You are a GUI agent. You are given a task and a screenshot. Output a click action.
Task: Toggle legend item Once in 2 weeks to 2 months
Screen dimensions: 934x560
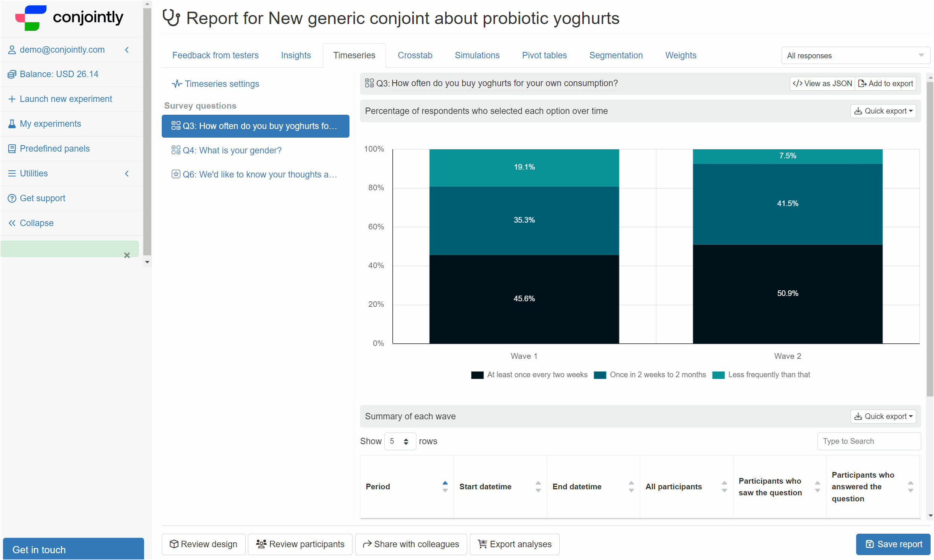pos(650,375)
